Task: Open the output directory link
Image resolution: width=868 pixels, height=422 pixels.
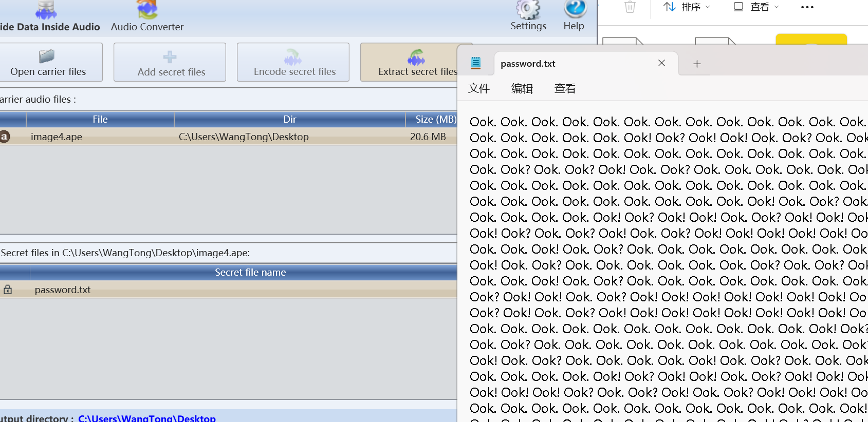Action: click(x=147, y=418)
